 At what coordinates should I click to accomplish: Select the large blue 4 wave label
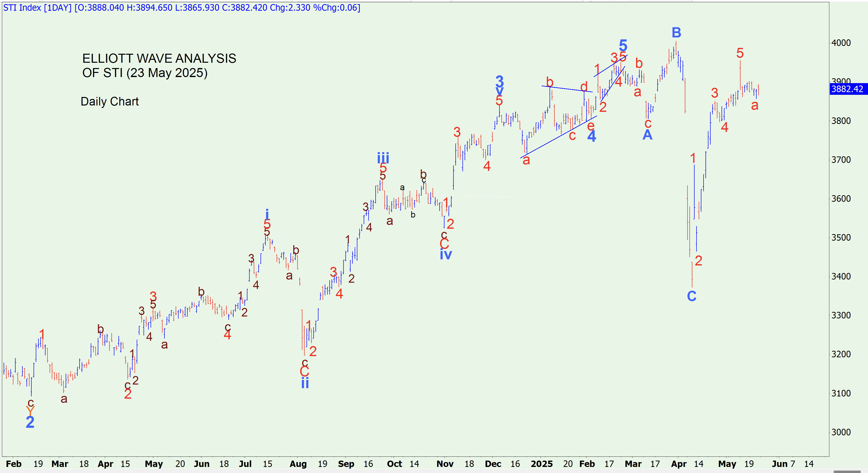tap(592, 136)
